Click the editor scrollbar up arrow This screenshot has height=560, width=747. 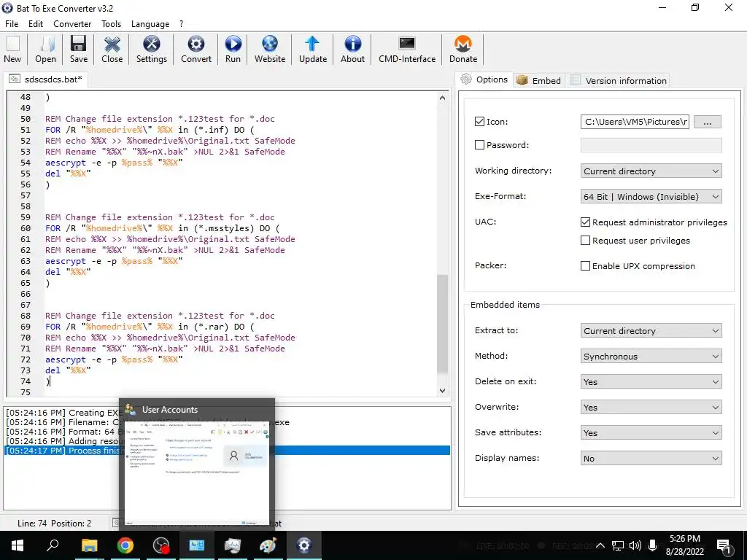click(x=442, y=98)
